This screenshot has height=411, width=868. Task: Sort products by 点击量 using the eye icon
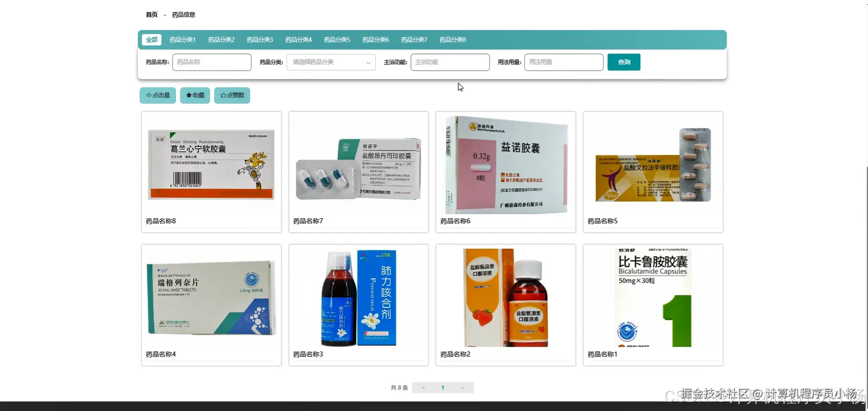point(157,95)
